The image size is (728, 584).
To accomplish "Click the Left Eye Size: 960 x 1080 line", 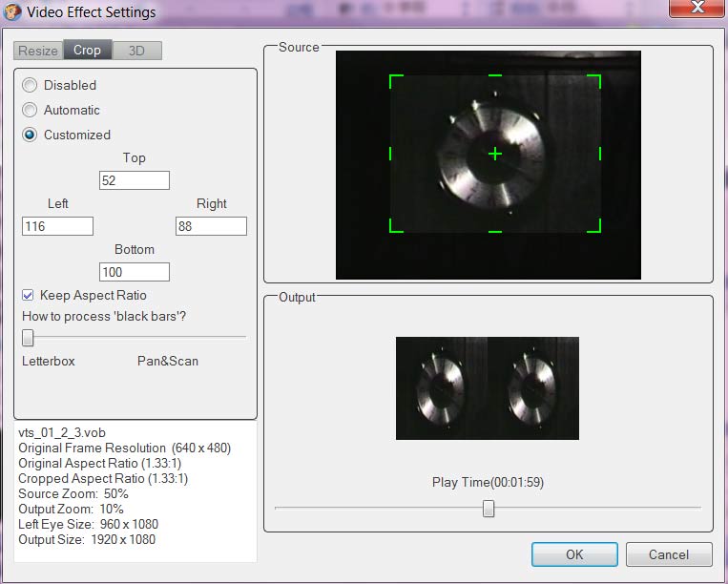I will point(88,524).
